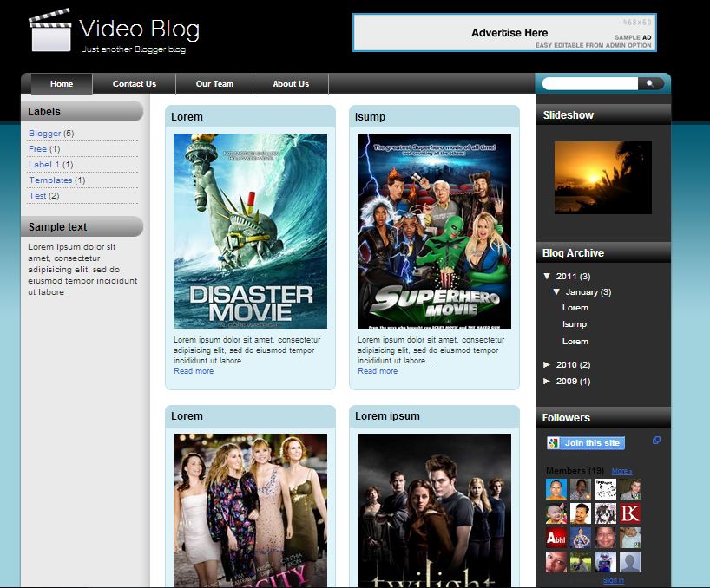
Task: Open the Label 1 link
Action: (x=44, y=164)
